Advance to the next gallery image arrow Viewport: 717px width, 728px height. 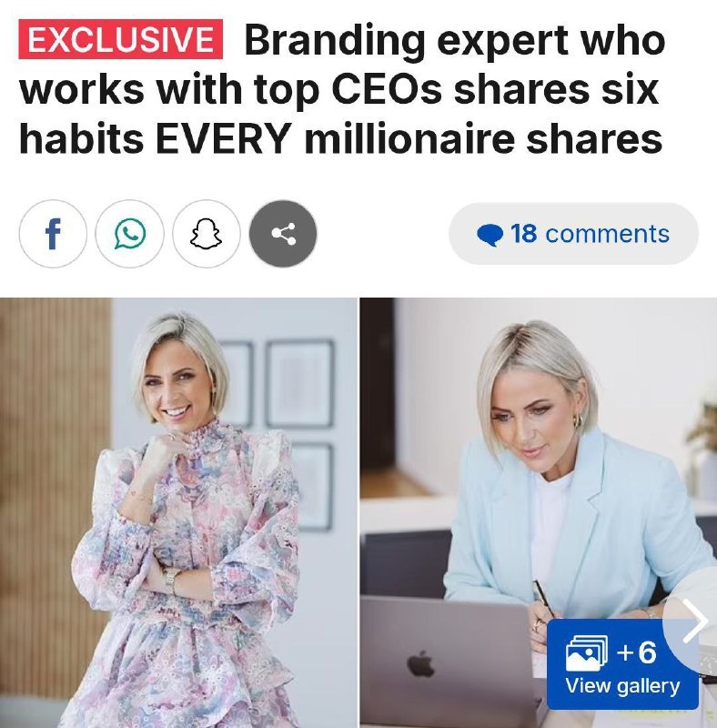(695, 621)
